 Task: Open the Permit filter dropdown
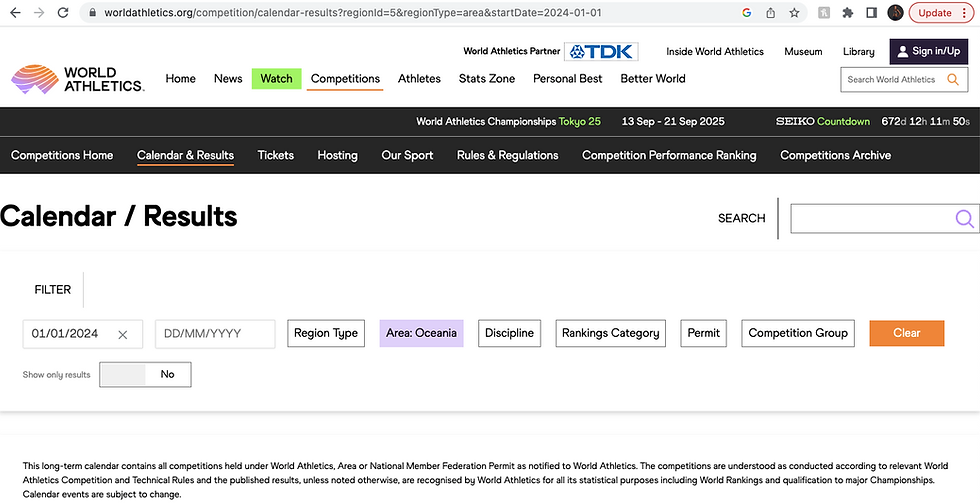tap(704, 333)
